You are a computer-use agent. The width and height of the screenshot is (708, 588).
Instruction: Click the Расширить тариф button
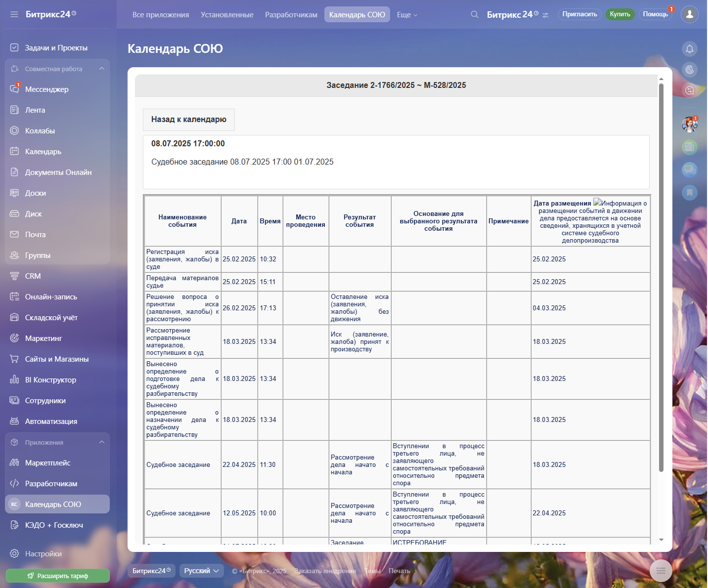[x=58, y=576]
